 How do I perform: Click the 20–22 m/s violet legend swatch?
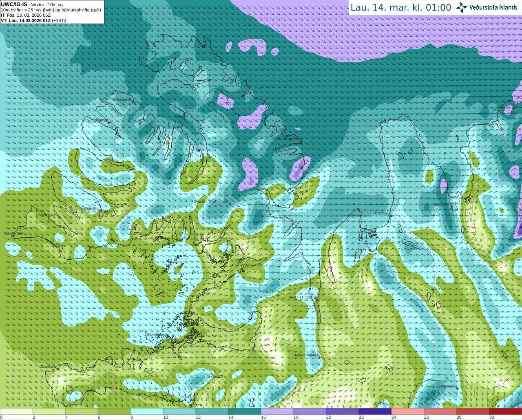(343, 411)
